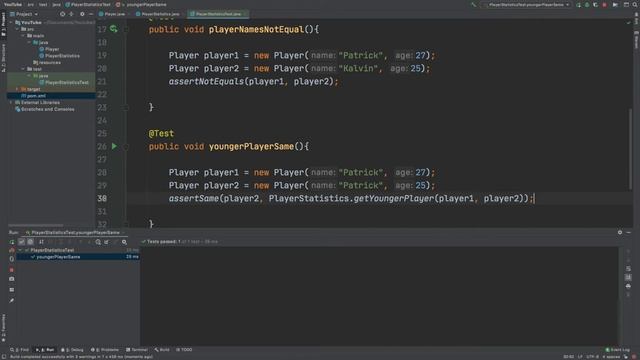
Task: Click rerun failed tests icon in Run sidebar
Action: tap(12, 250)
